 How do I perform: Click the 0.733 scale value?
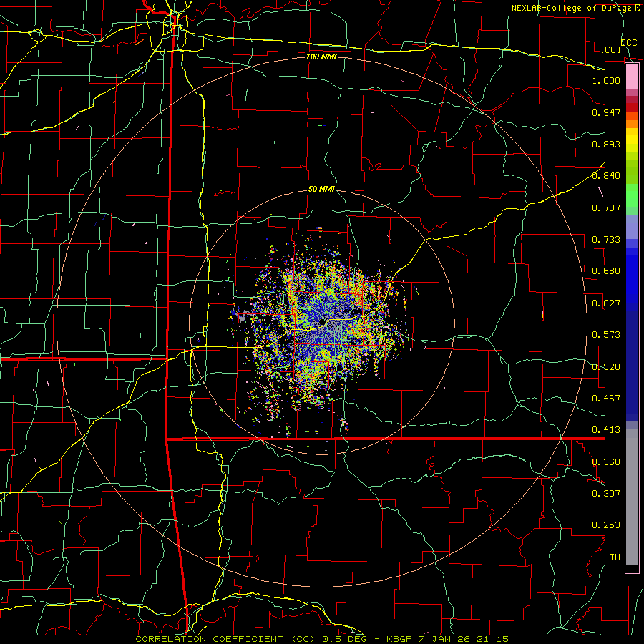(x=606, y=240)
